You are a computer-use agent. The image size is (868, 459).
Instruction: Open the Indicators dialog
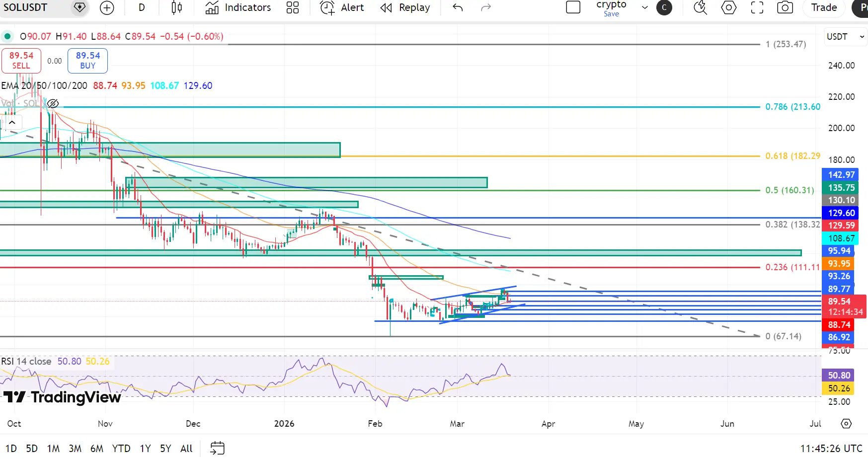pyautogui.click(x=238, y=7)
